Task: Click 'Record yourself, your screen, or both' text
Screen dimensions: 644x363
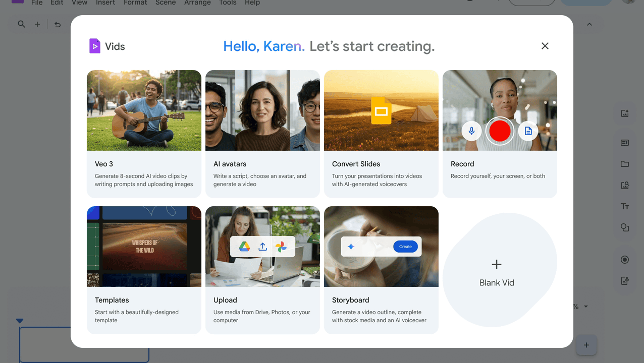Action: pyautogui.click(x=498, y=176)
